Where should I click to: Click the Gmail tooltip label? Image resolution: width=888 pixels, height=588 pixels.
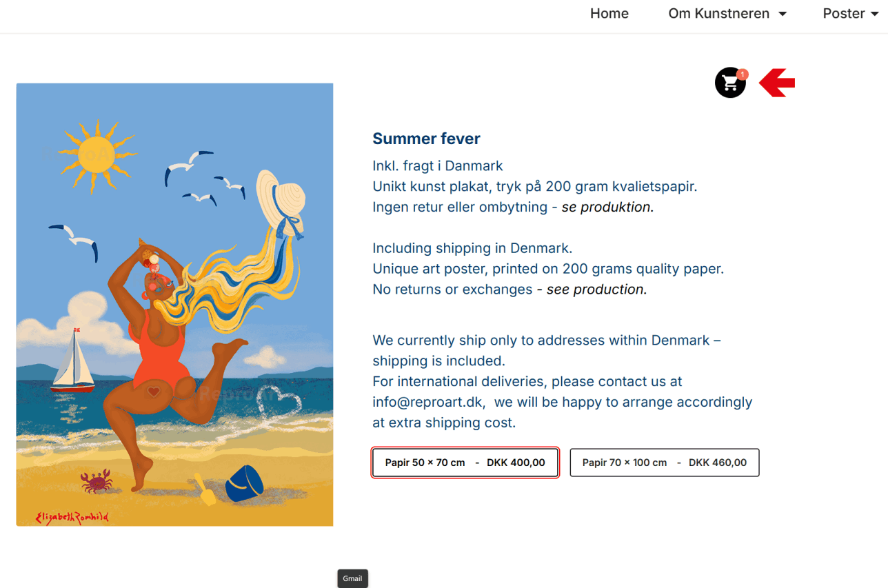click(x=352, y=578)
